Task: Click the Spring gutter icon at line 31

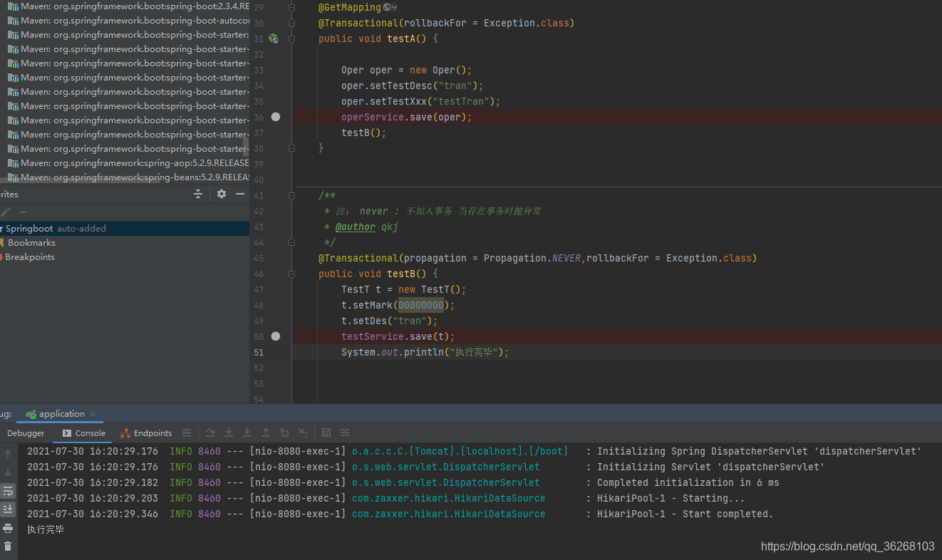Action: pos(274,38)
